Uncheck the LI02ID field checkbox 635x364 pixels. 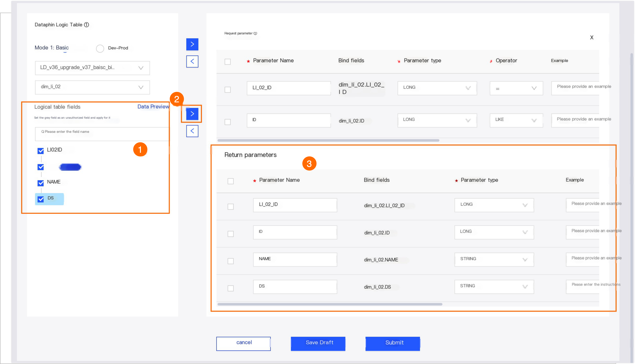pyautogui.click(x=41, y=151)
